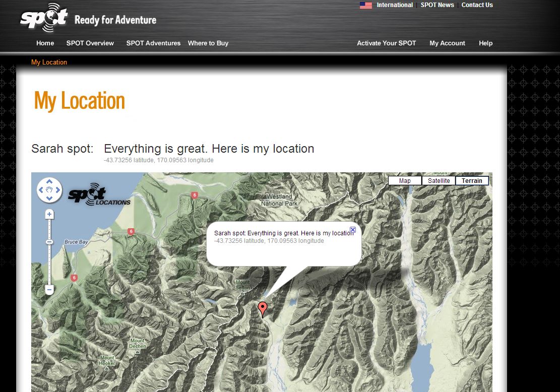
Task: Pan map left with arrow control
Action: coord(41,190)
